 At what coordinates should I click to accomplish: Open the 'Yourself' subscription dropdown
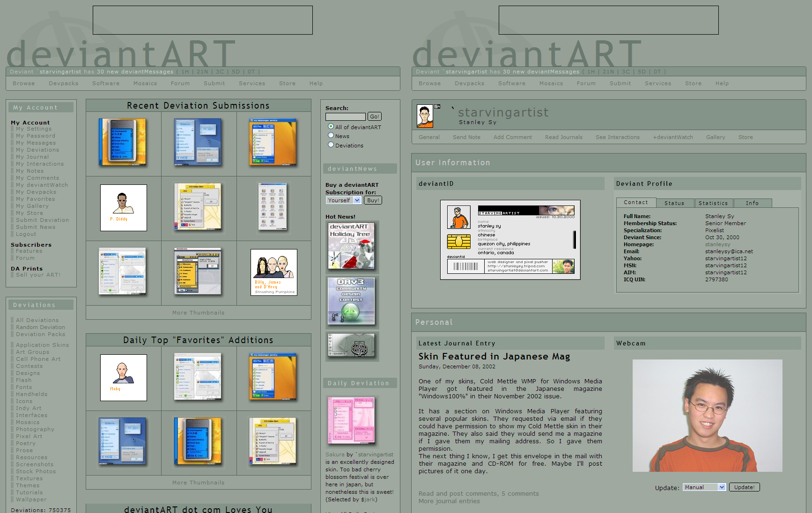[344, 200]
